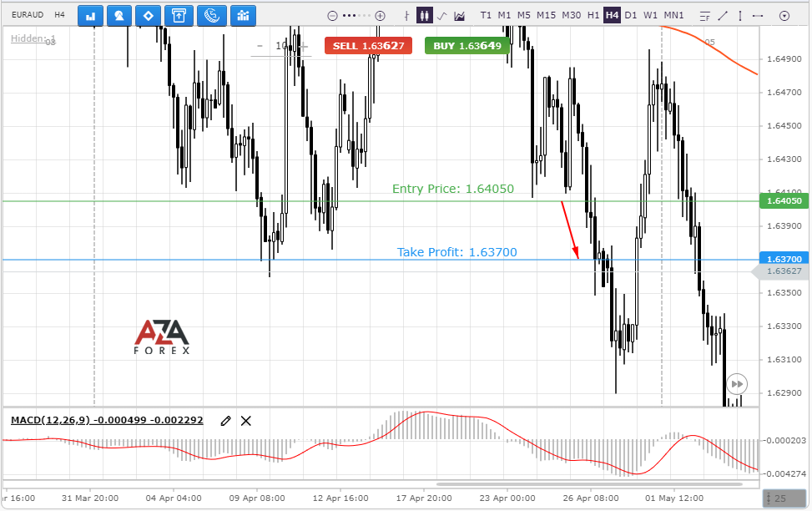Select the M5 timeframe
Image resolution: width=812 pixels, height=511 pixels.
click(524, 15)
